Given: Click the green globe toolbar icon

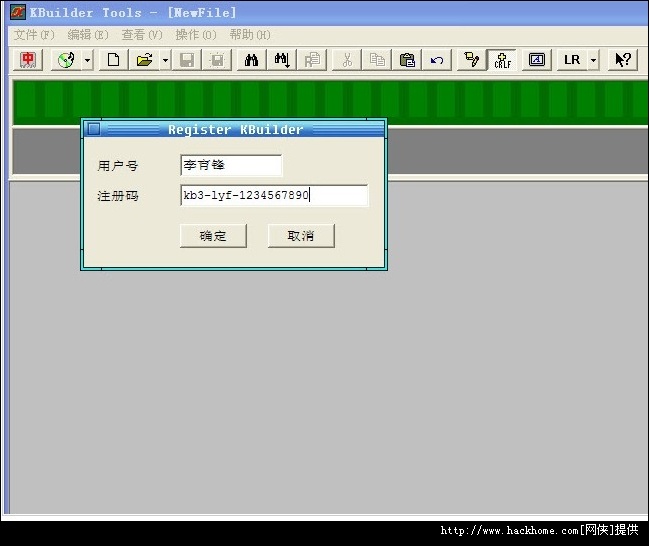Looking at the screenshot, I should [66, 60].
